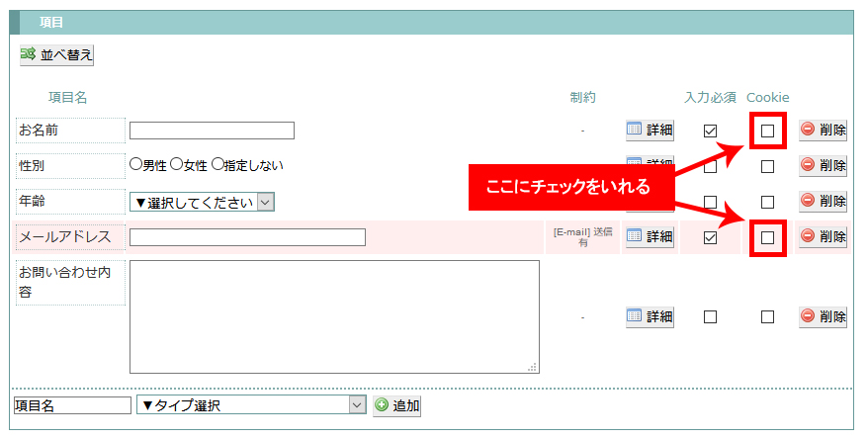Open the タイプ選択 type dropdown
Screen dimensions: 868x439
click(251, 405)
